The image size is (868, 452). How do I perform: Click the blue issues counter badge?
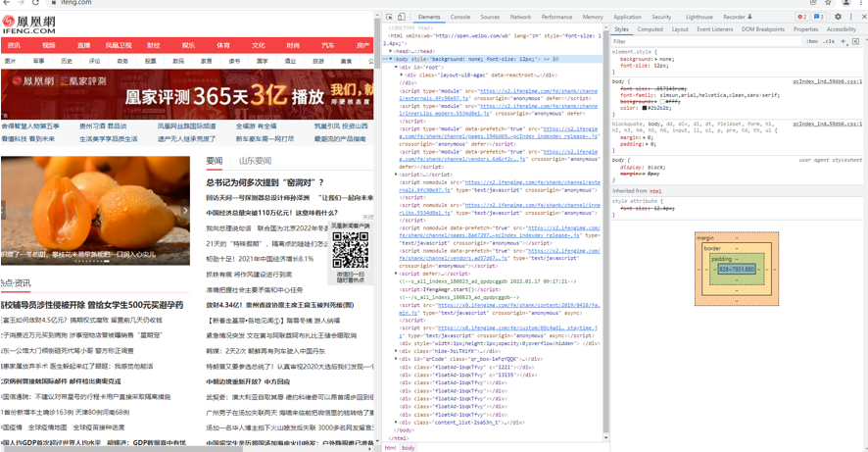click(819, 18)
